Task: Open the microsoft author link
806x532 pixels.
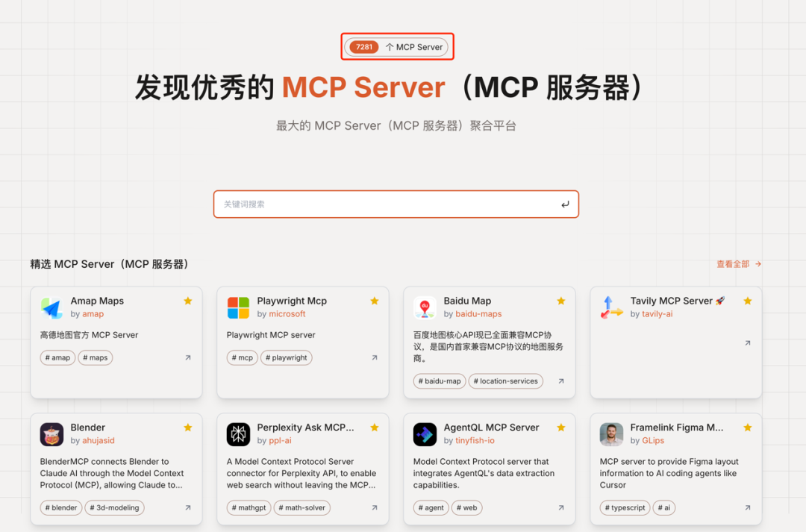Action: point(287,314)
